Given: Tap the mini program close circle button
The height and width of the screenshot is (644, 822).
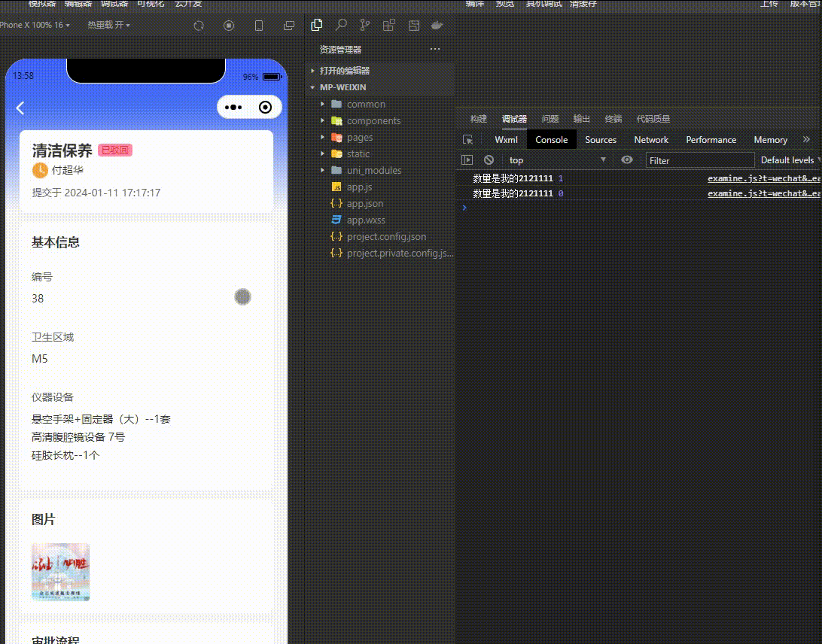Looking at the screenshot, I should [265, 108].
